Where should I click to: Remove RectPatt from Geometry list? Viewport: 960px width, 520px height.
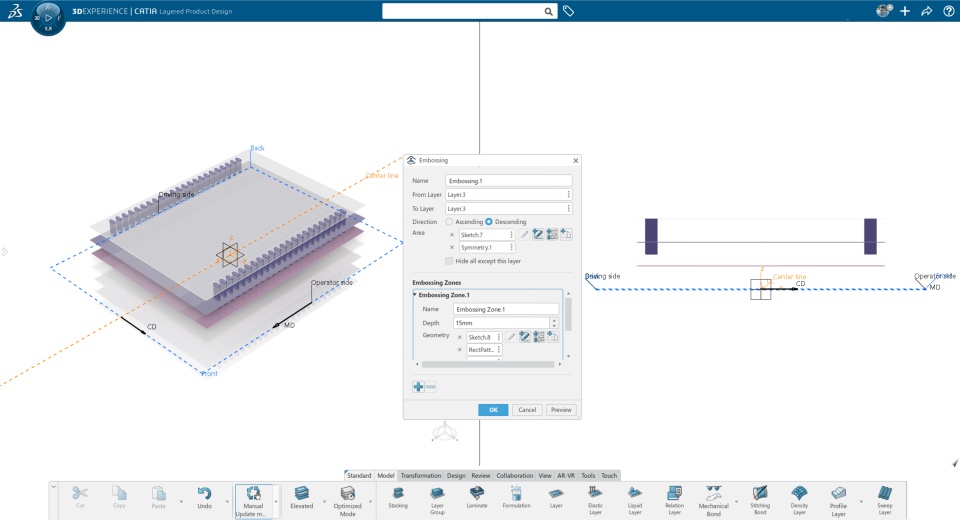(460, 350)
